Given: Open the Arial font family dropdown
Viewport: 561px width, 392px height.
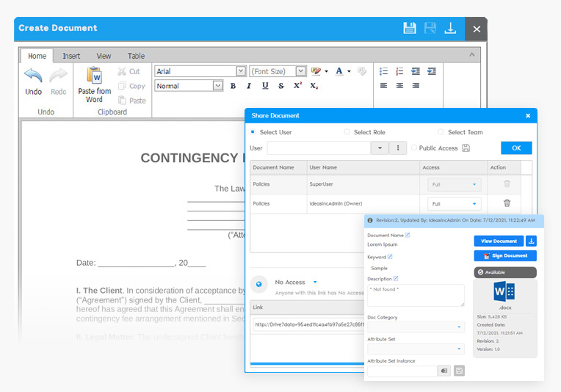Looking at the screenshot, I should pos(241,71).
